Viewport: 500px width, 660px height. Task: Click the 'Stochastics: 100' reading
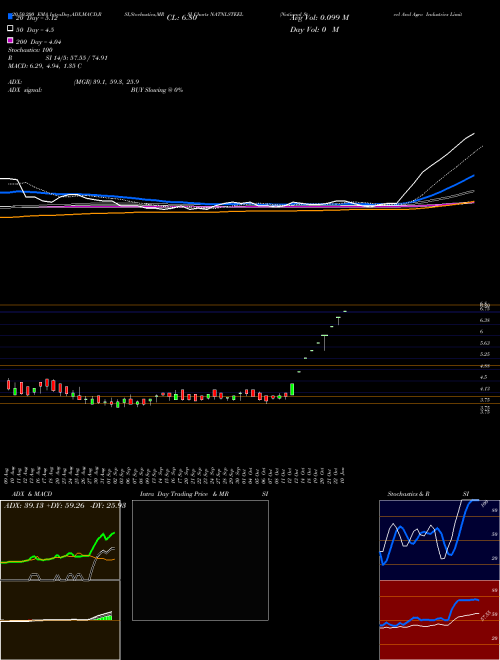click(30, 50)
